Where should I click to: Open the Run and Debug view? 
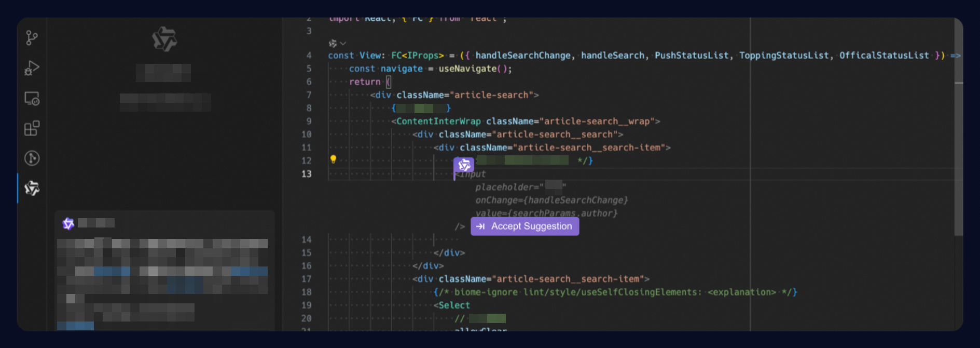point(32,68)
